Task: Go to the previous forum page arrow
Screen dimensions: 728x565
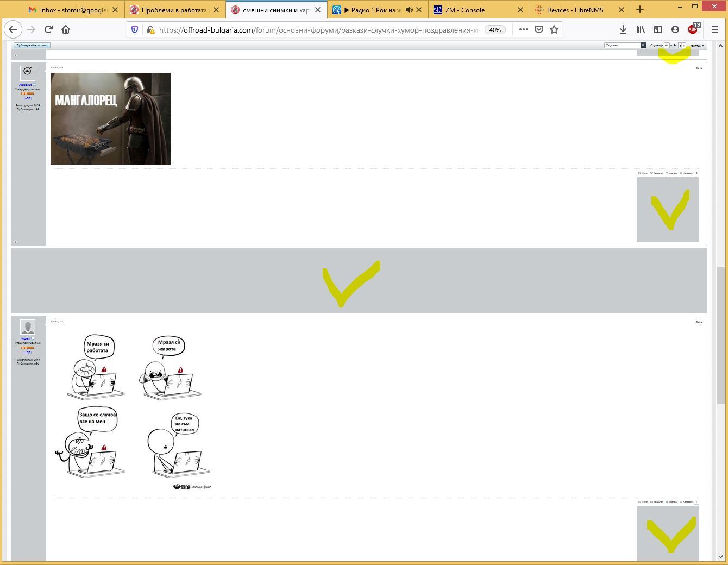Action: 680,45
